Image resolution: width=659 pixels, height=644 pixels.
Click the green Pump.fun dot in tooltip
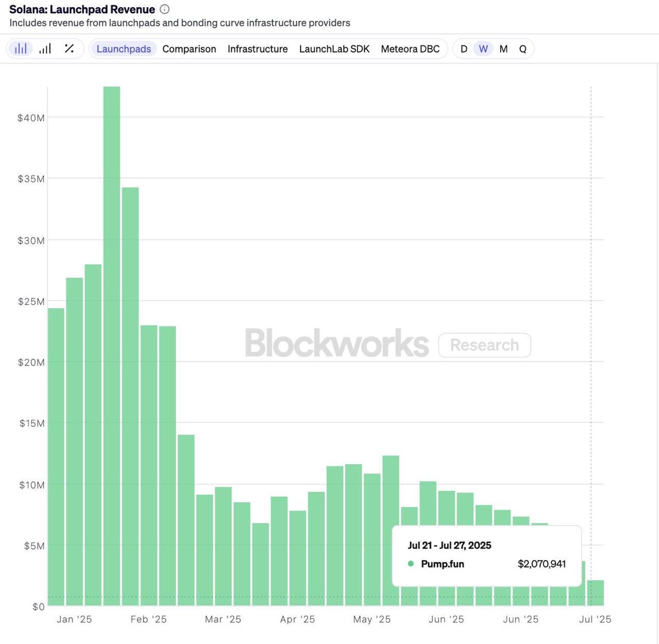click(x=411, y=564)
